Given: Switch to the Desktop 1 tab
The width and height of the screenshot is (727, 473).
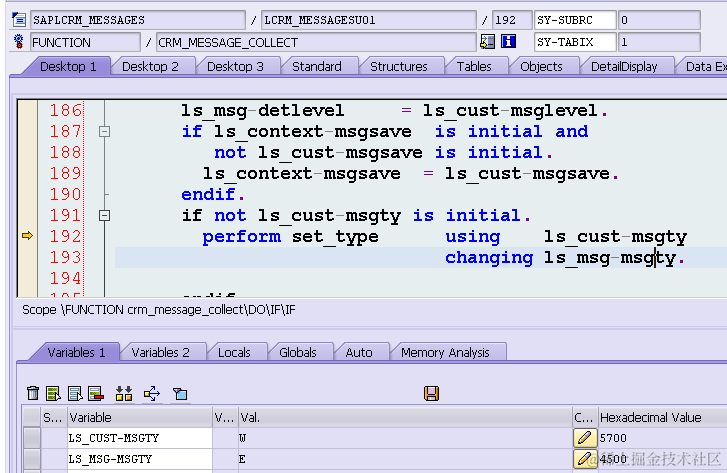Looking at the screenshot, I should click(68, 66).
